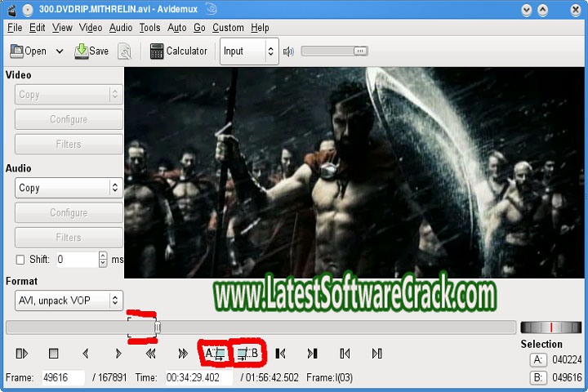The height and width of the screenshot is (392, 588).
Task: Open the Audio menu
Action: pyautogui.click(x=120, y=28)
